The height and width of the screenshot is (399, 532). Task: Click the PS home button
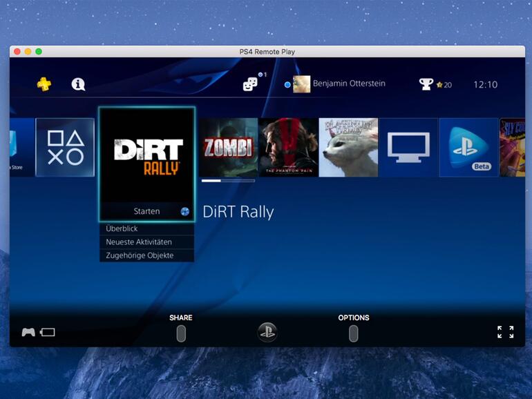click(267, 332)
